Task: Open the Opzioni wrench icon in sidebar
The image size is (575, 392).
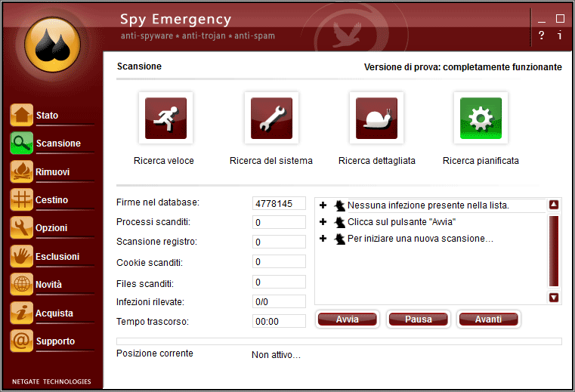Action: 22,227
